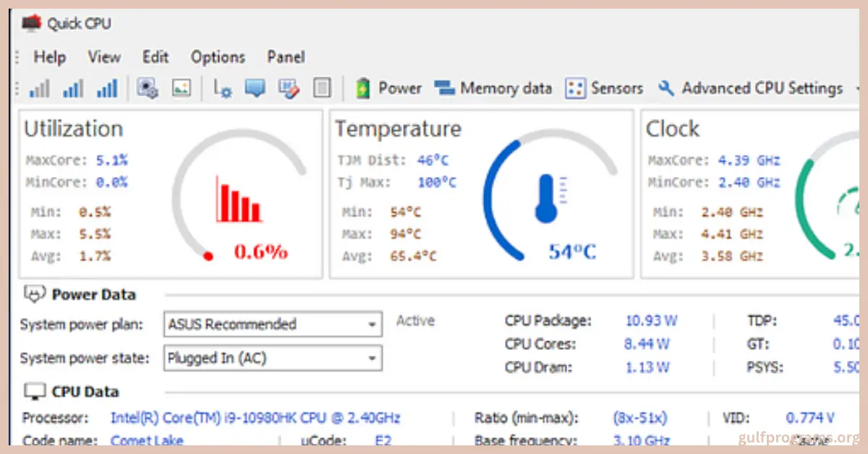Open the View menu
This screenshot has width=868, height=454.
click(104, 57)
